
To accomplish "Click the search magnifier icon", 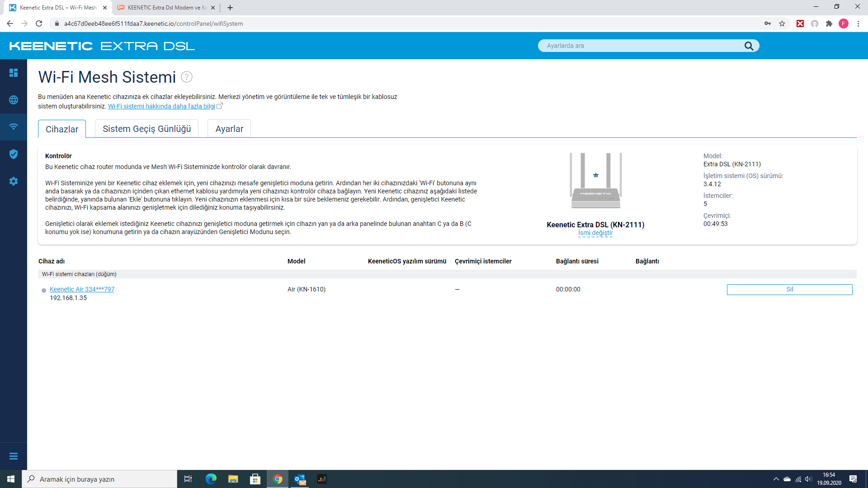I will (x=749, y=46).
